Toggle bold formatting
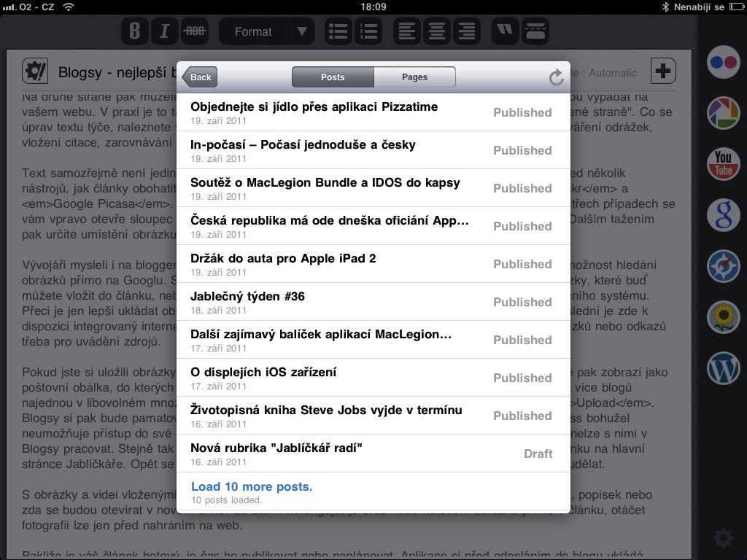 coord(134,31)
